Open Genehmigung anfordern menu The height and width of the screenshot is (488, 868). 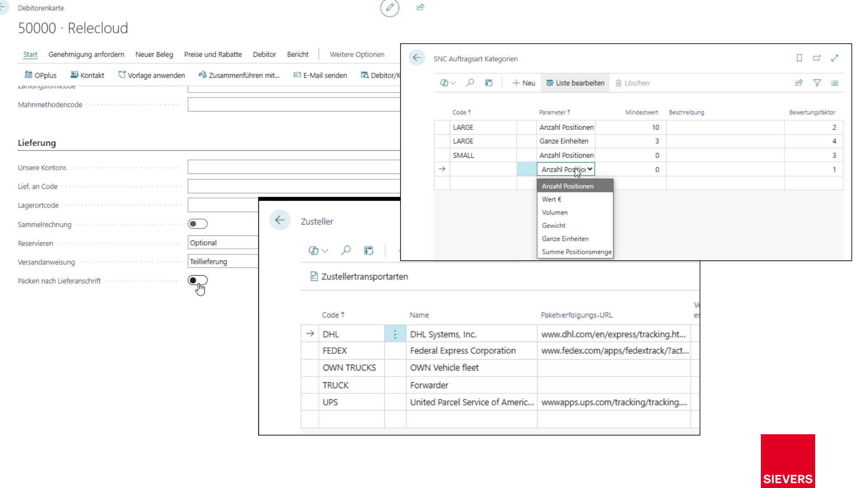click(x=86, y=54)
